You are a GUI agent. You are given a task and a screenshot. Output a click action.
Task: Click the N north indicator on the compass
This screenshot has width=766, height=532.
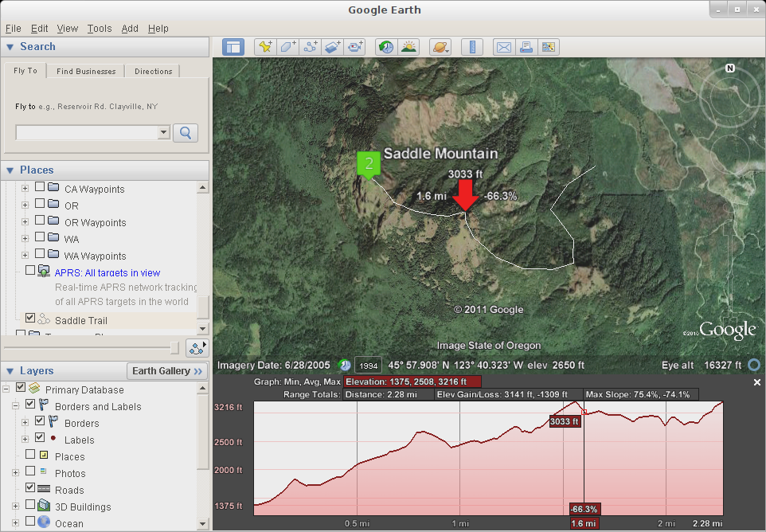730,68
